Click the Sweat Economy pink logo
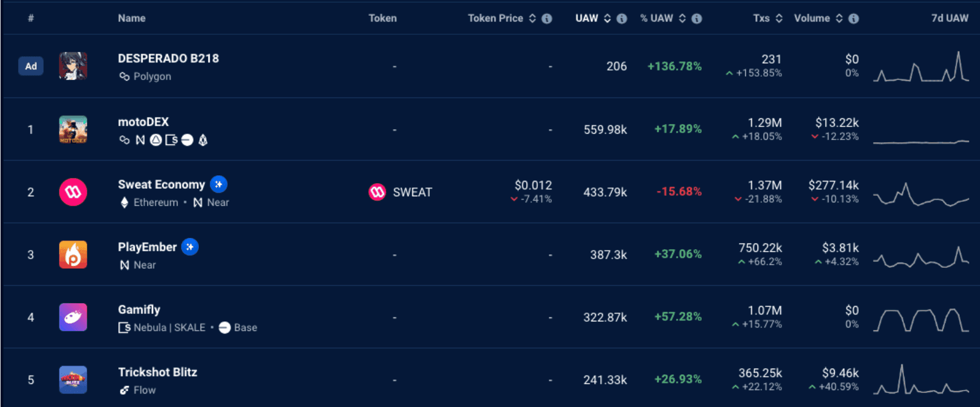The image size is (980, 407). (73, 192)
